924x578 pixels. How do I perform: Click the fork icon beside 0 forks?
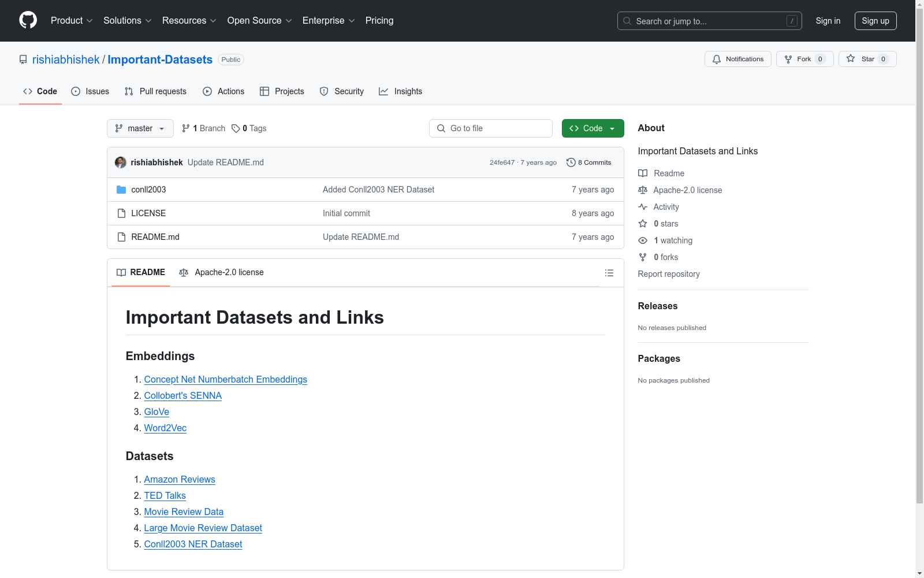pos(643,257)
